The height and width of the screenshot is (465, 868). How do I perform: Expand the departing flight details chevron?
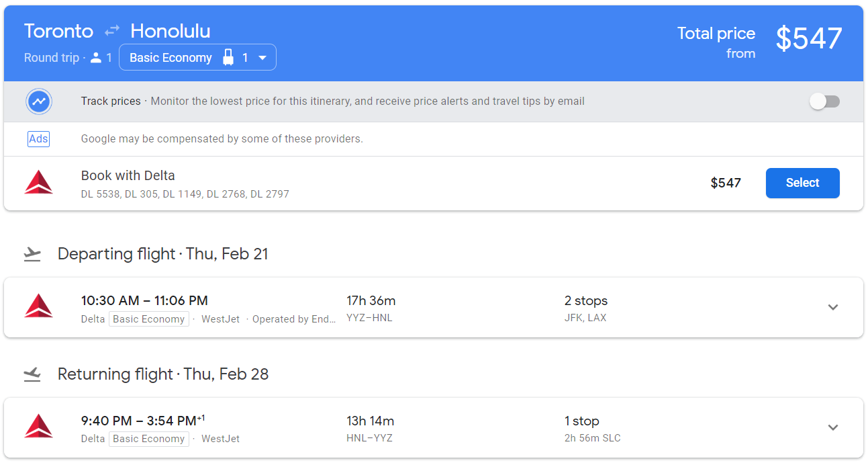[x=833, y=307]
